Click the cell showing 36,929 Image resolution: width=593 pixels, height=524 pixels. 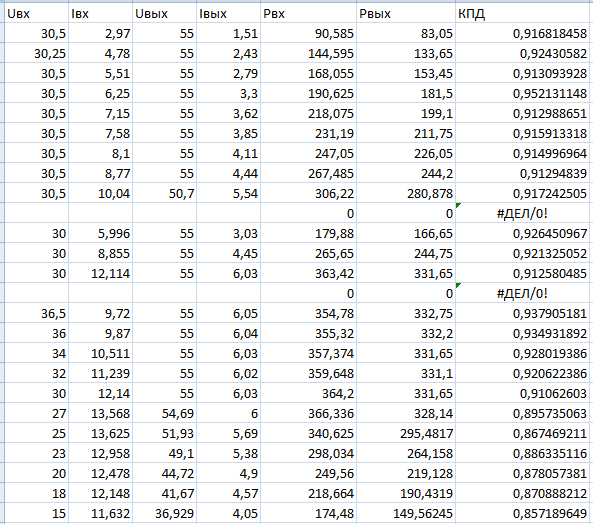coord(165,513)
